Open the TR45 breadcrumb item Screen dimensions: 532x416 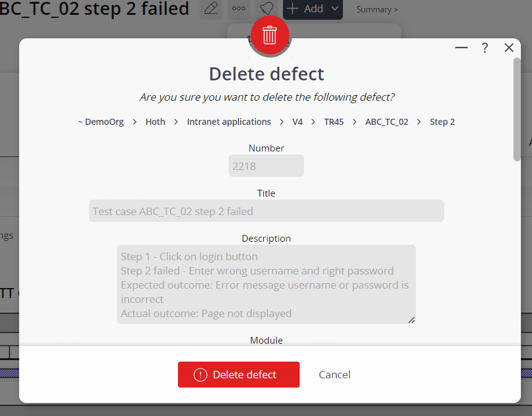[x=334, y=122]
